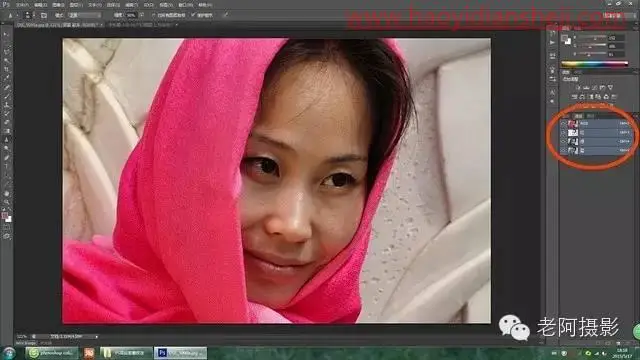
Task: Switch to the Mini Bridge tab
Action: pos(25,343)
